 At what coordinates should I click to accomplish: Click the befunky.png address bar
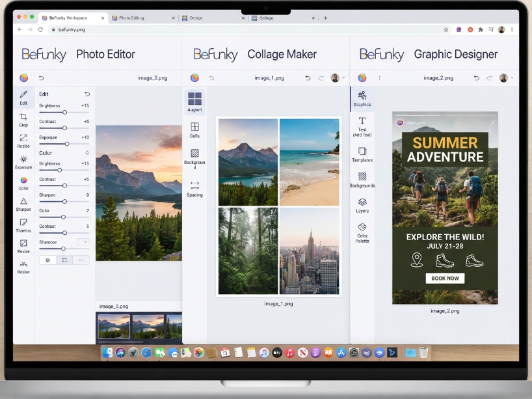[x=245, y=29]
